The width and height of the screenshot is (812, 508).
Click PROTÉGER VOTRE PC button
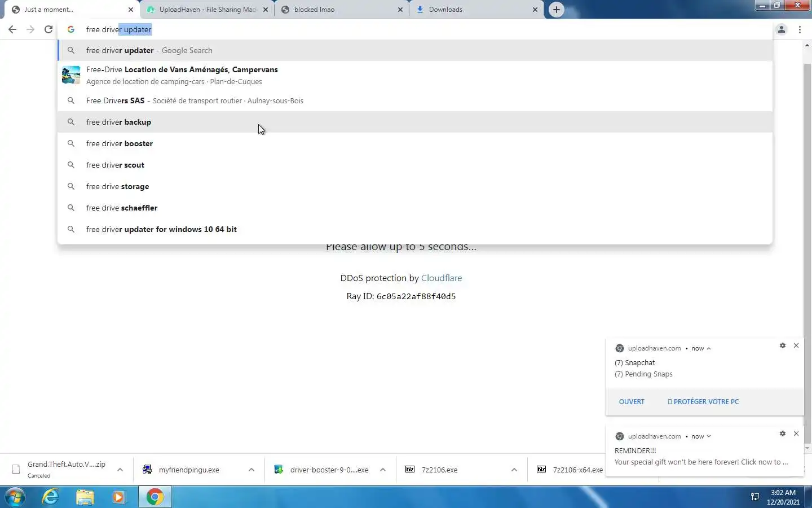(703, 402)
